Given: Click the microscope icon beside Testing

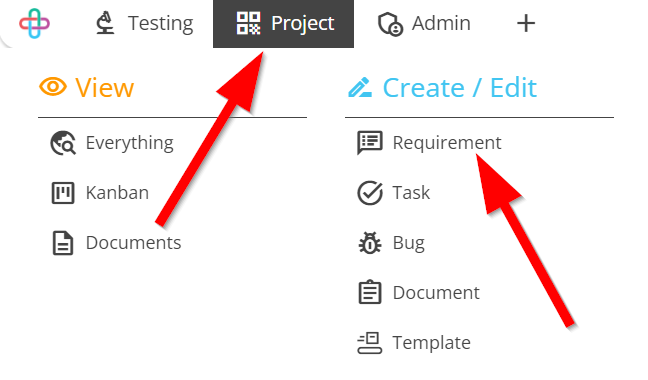Looking at the screenshot, I should (x=105, y=23).
